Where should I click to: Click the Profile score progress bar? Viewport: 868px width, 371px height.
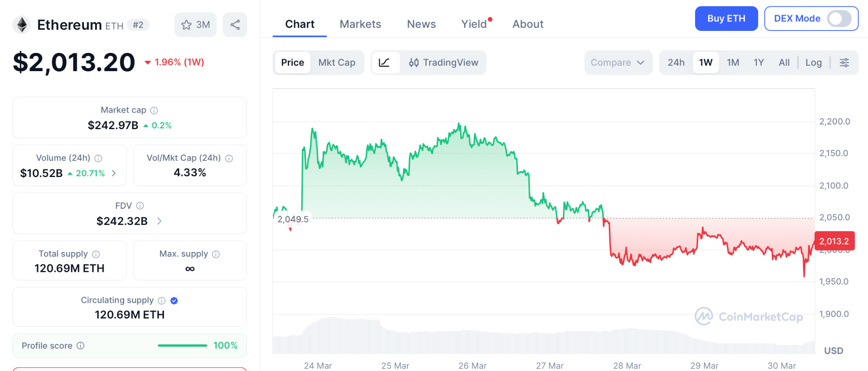(182, 346)
